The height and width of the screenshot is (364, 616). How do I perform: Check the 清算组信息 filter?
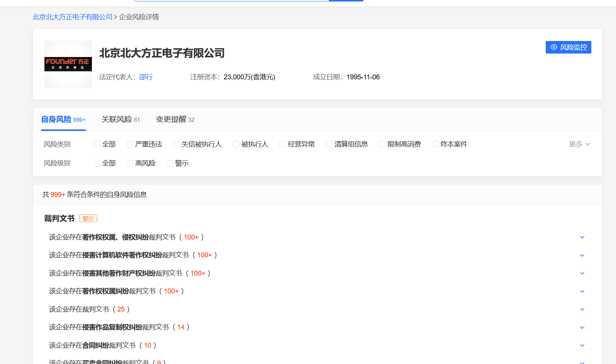329,144
